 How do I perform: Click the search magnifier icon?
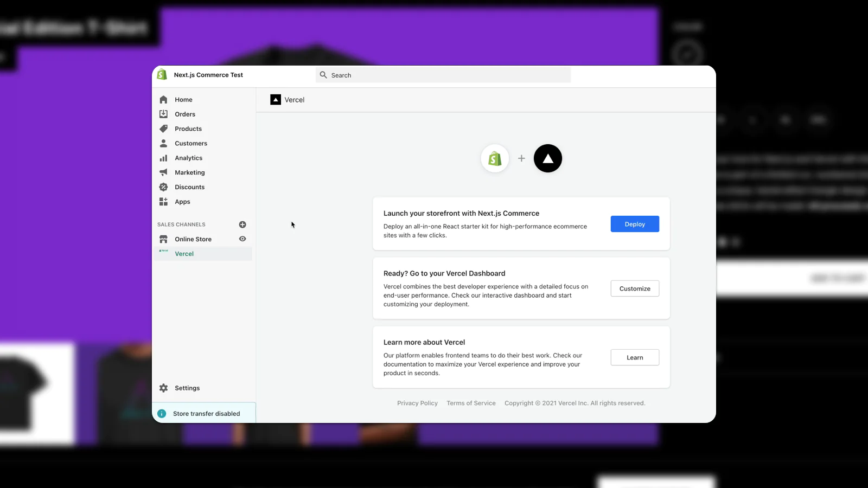click(x=323, y=75)
